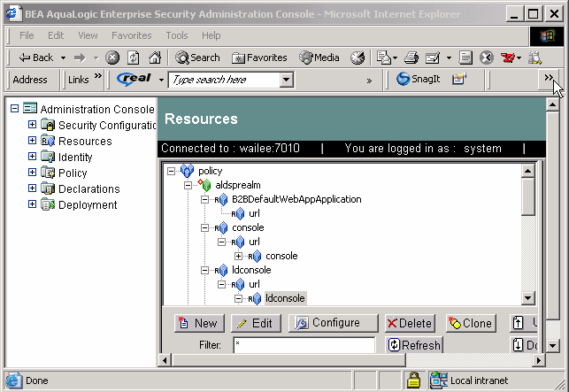Viewport: 569px width, 392px height.
Task: Click the Configure button
Action: pyautogui.click(x=333, y=323)
